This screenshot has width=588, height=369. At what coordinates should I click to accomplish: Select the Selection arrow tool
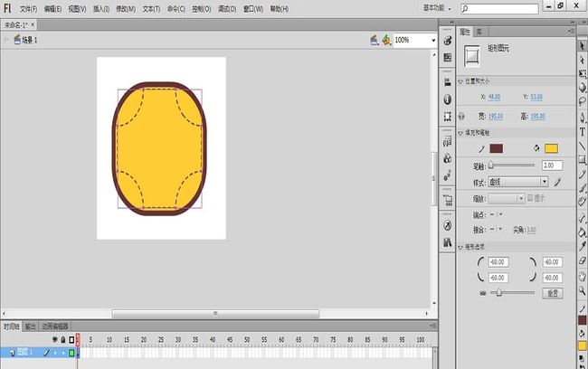(582, 46)
